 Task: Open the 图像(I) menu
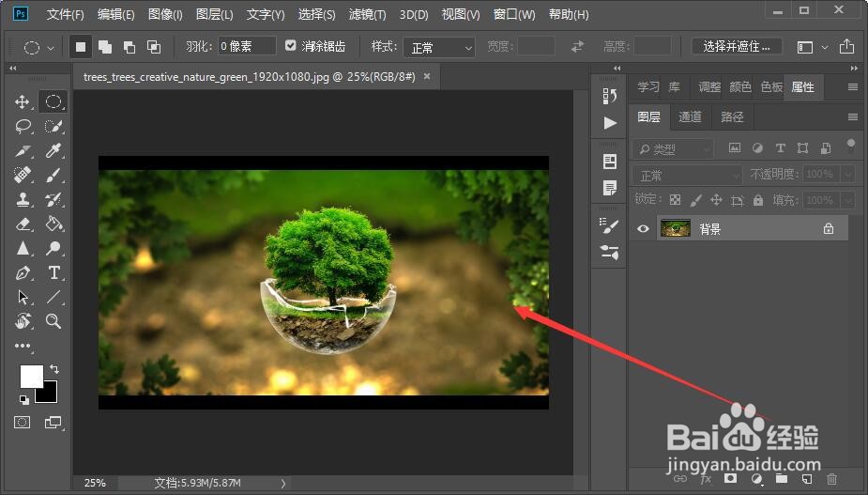point(165,14)
